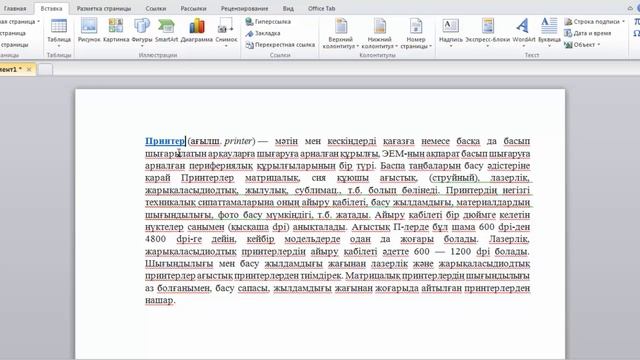Expand the cover page dropdown arrow
640x360 pixels.
point(38,22)
